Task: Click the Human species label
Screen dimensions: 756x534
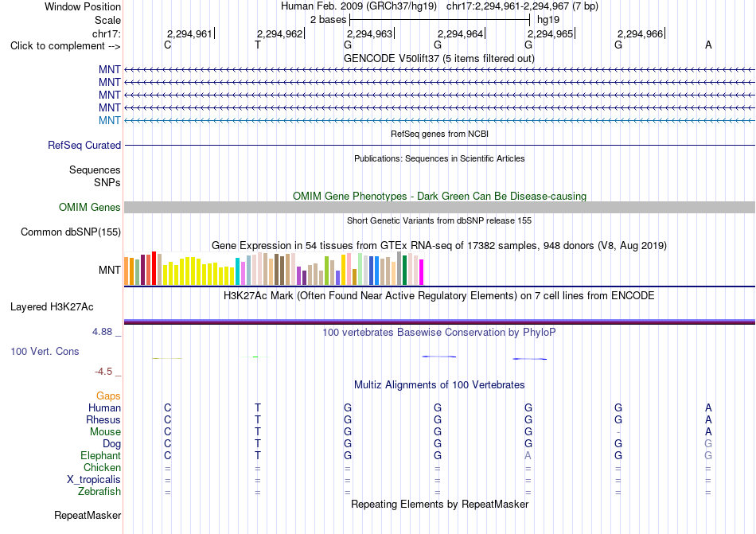Action: [x=104, y=407]
